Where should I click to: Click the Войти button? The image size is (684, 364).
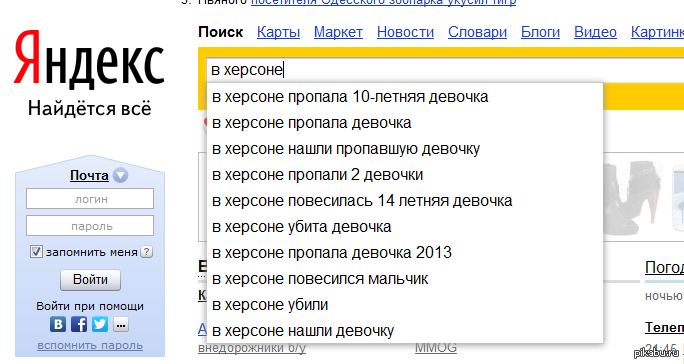point(90,280)
